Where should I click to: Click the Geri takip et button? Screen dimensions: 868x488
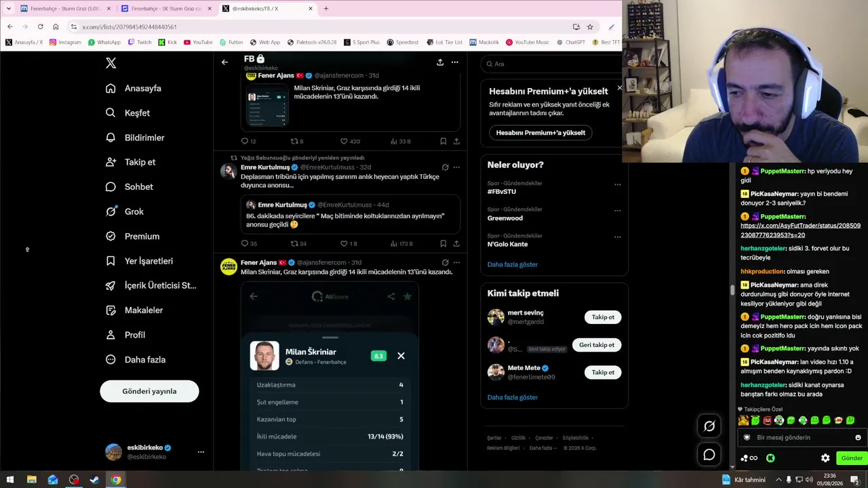tap(597, 345)
